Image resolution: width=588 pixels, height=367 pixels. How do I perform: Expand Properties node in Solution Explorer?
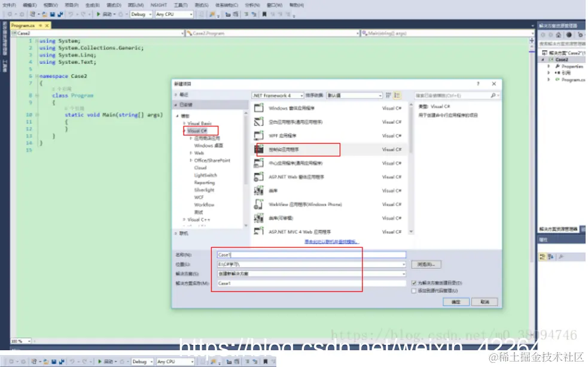point(549,66)
